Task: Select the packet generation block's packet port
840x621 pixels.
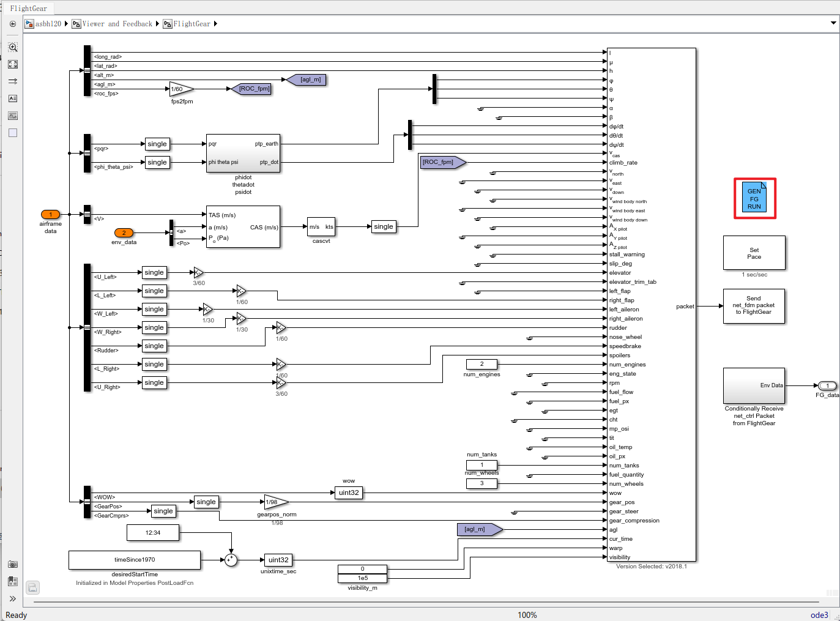Action: click(685, 307)
